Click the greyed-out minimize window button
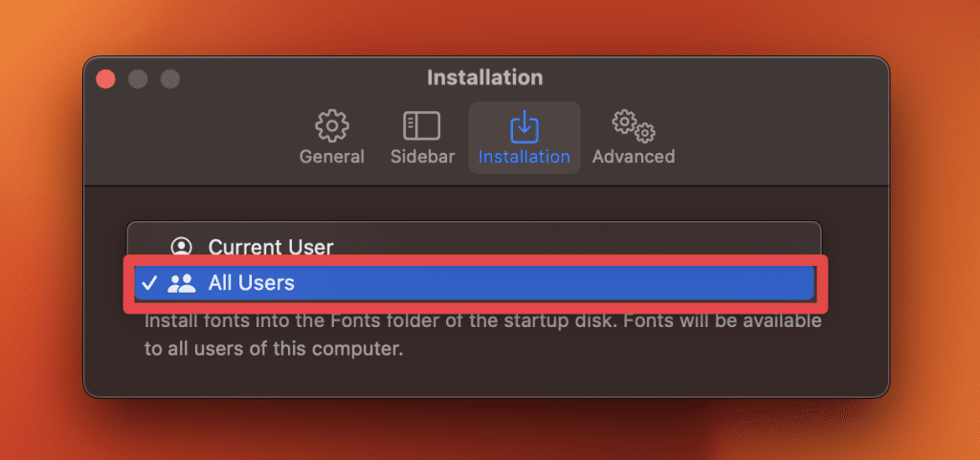 click(x=138, y=79)
